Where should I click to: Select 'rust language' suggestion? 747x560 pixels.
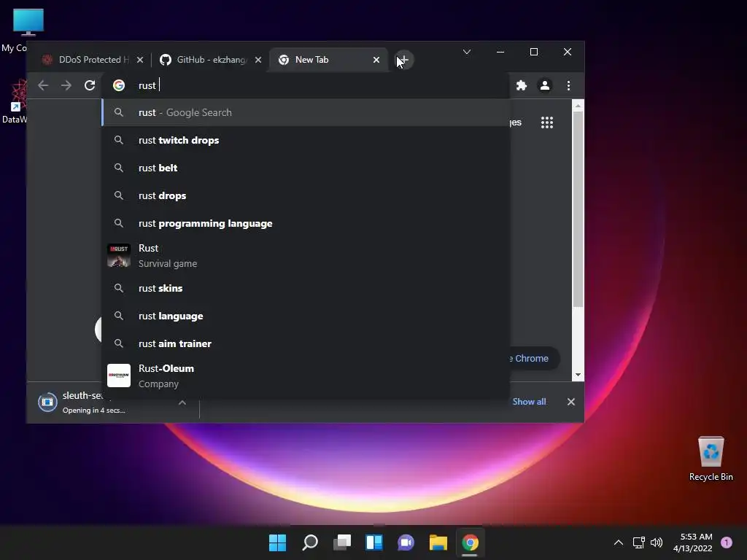(x=306, y=316)
